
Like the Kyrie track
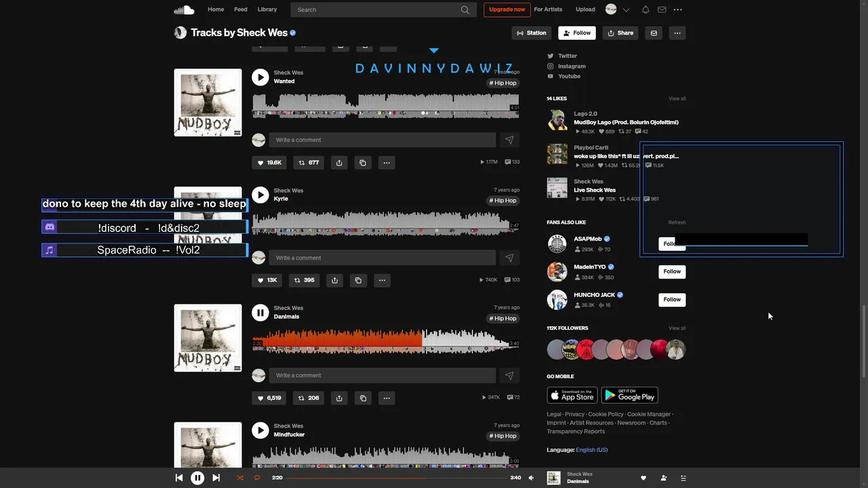point(267,280)
